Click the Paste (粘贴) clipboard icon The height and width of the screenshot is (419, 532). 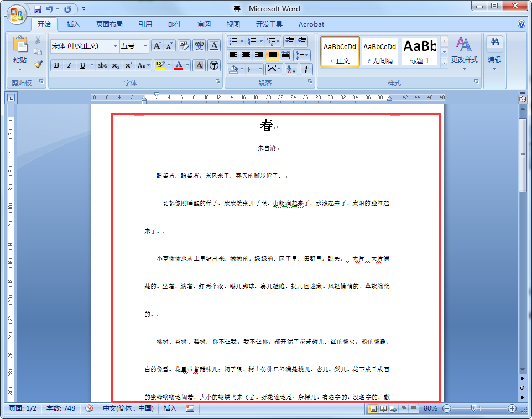(x=20, y=45)
